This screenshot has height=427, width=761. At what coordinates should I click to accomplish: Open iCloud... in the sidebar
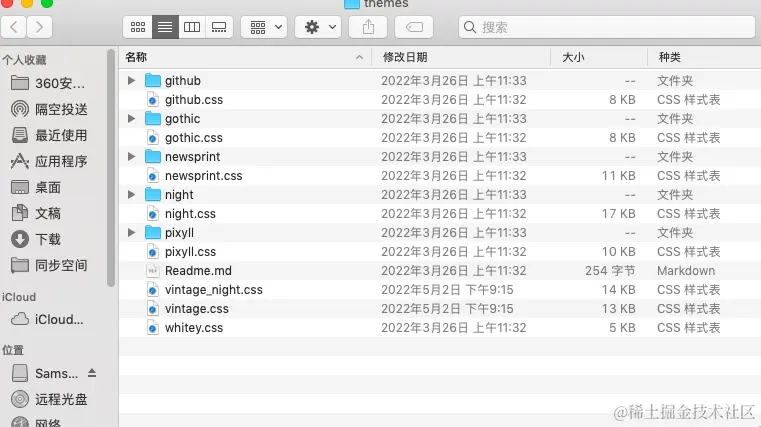click(x=47, y=319)
